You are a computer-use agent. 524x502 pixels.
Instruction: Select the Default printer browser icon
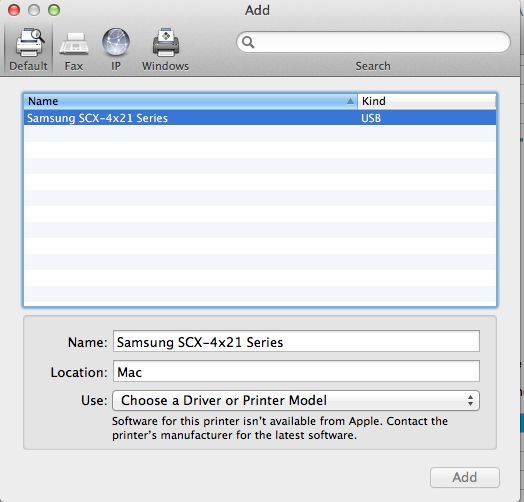[29, 48]
